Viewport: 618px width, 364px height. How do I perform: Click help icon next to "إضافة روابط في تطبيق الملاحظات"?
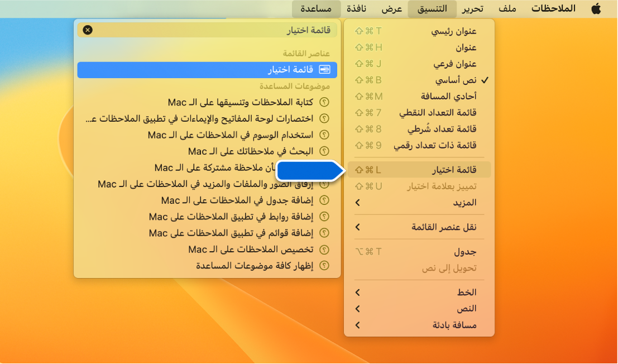pyautogui.click(x=323, y=216)
